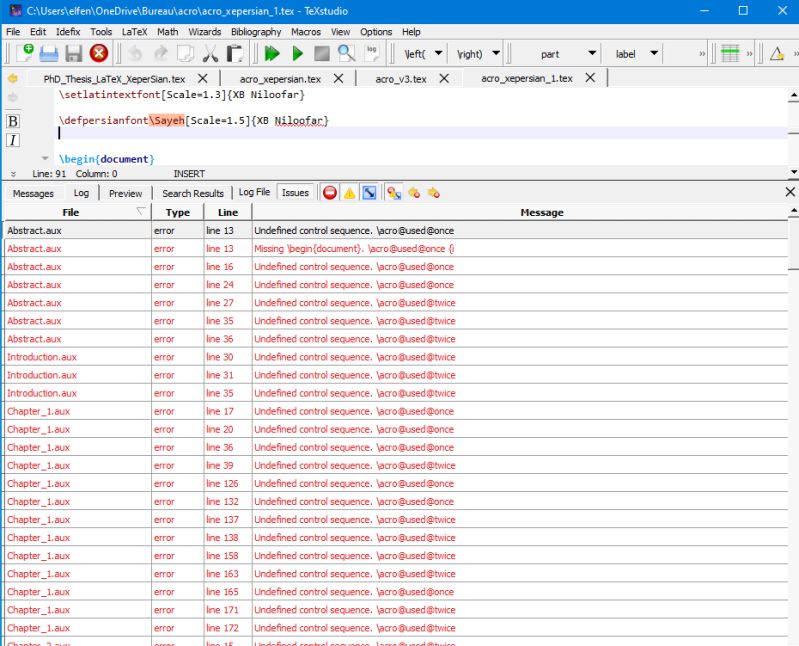Open the \right) delimiter dropdown
The image size is (799, 646).
496,53
